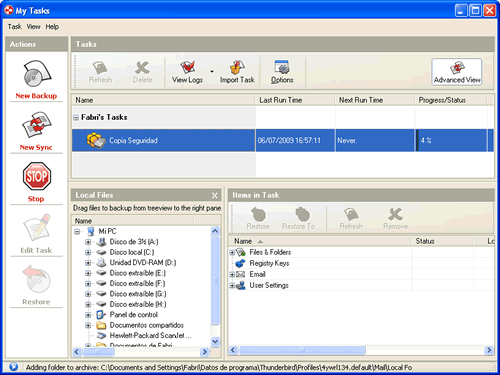
Task: Select the Copia Seguridad task row
Action: (x=283, y=140)
